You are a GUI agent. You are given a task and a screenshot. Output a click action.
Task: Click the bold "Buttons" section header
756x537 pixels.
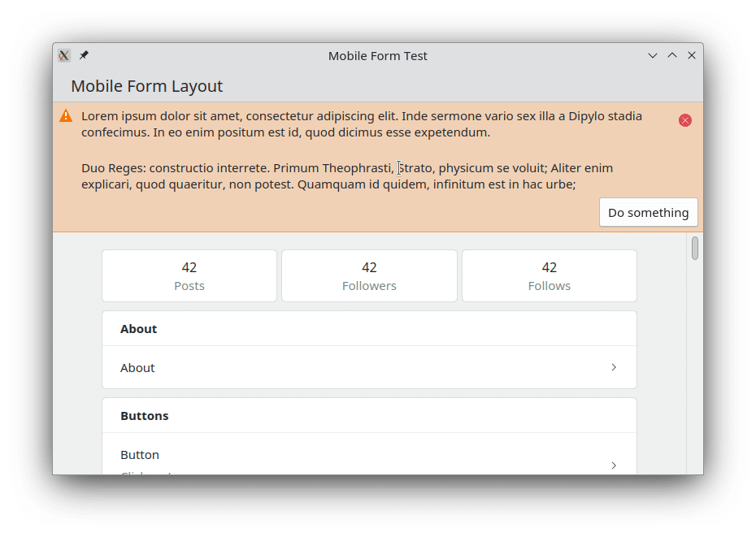tap(145, 415)
